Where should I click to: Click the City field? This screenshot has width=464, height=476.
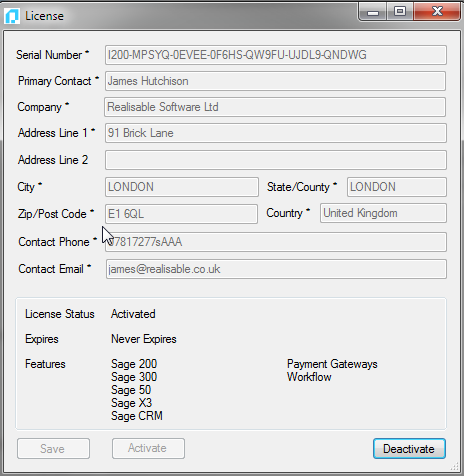pos(182,187)
